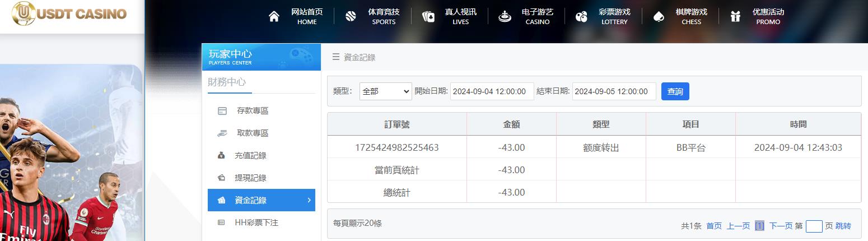868x241 pixels.
Task: Open 棋牌游戏 CHESS menu
Action: (x=692, y=17)
